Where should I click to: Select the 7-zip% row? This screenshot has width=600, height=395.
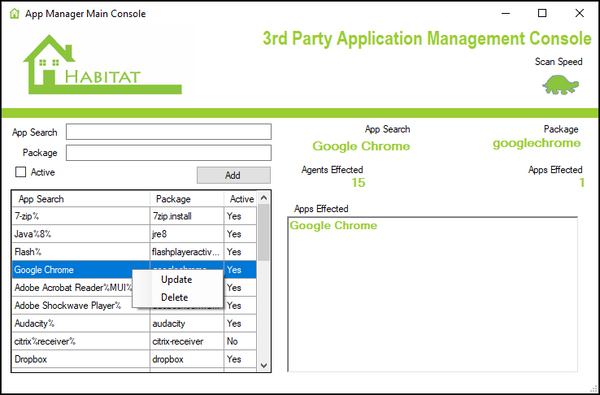[134, 216]
